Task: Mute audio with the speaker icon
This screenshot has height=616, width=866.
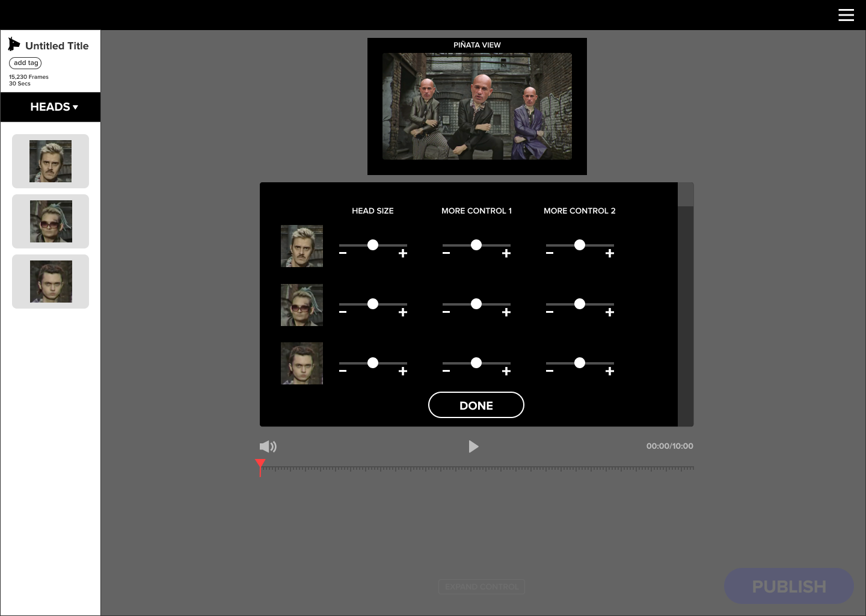Action: point(268,446)
